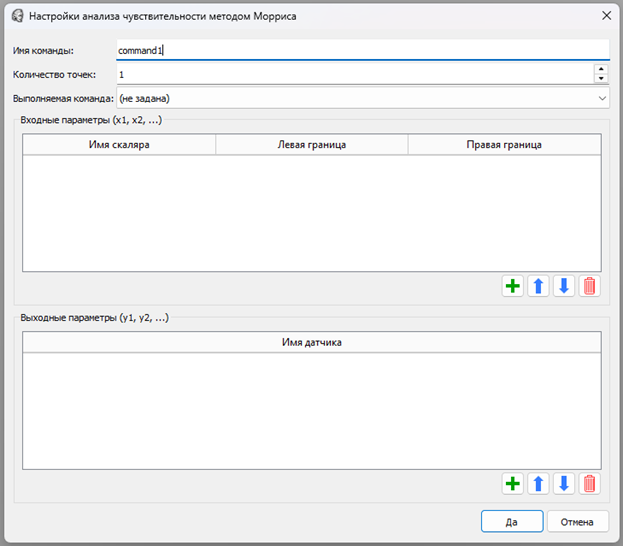Click the dialog title bar app icon
623x546 pixels.
(x=17, y=17)
